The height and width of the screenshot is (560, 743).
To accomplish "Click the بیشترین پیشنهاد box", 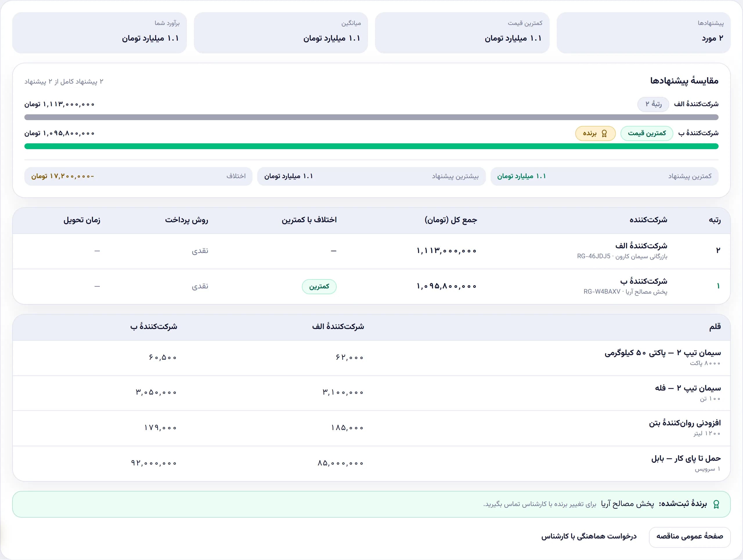I will coord(371,176).
